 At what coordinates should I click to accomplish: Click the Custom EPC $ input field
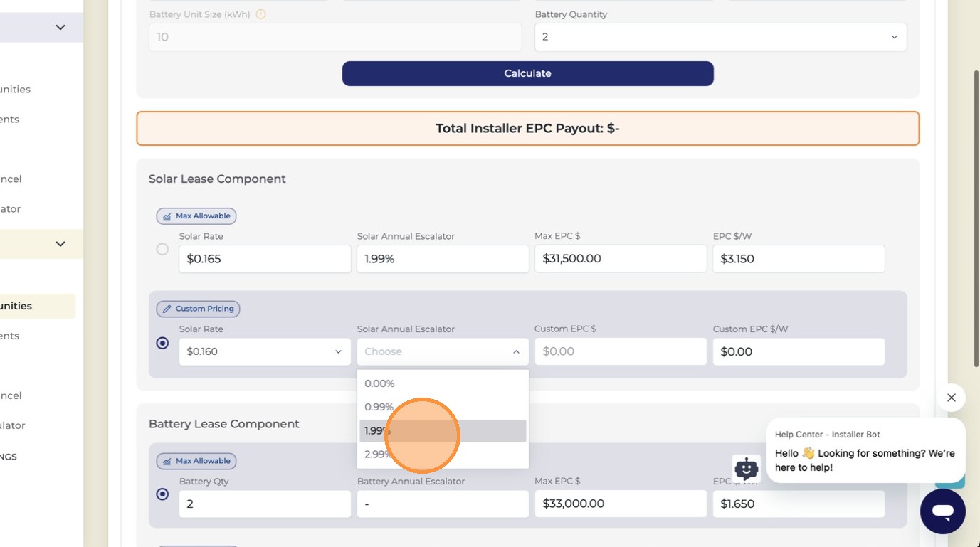[621, 351]
